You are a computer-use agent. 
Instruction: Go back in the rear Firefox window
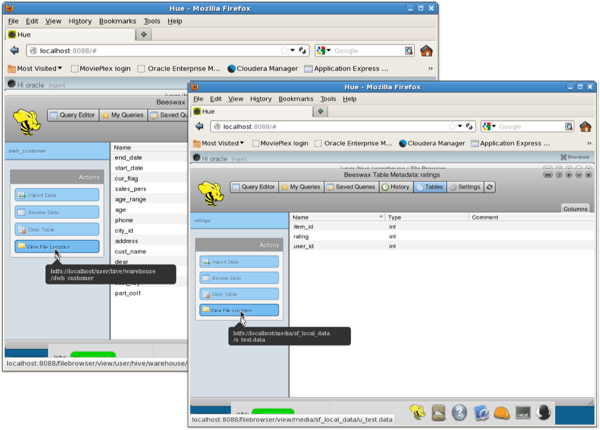coord(15,50)
